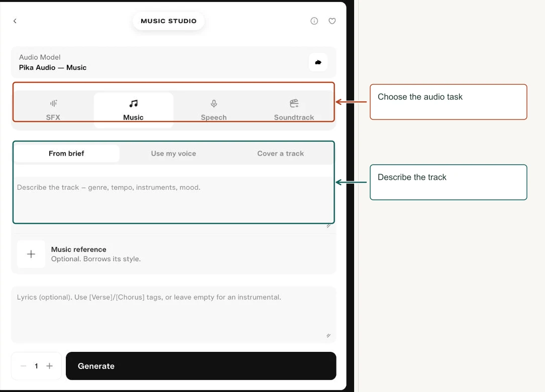Open the audio model picker icon
Viewport: 545px width, 392px height.
317,62
